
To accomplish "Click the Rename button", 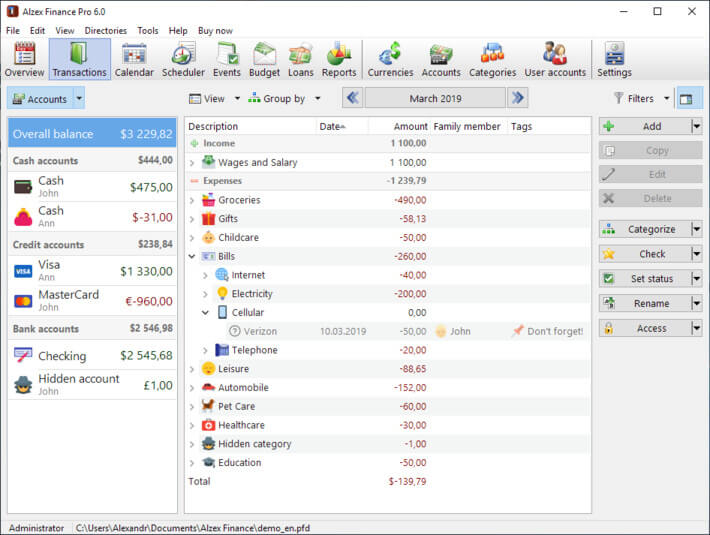I will tap(645, 303).
